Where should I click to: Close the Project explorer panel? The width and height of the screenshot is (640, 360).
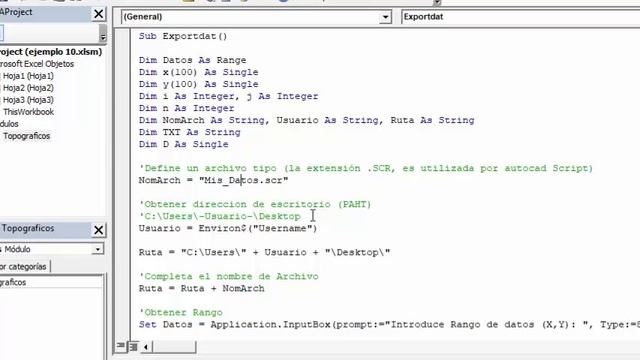pos(98,14)
